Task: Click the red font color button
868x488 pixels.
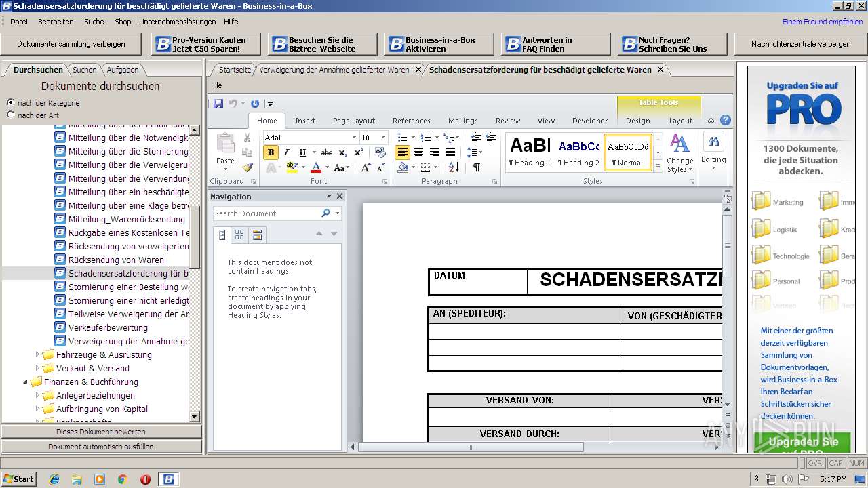Action: tap(316, 167)
